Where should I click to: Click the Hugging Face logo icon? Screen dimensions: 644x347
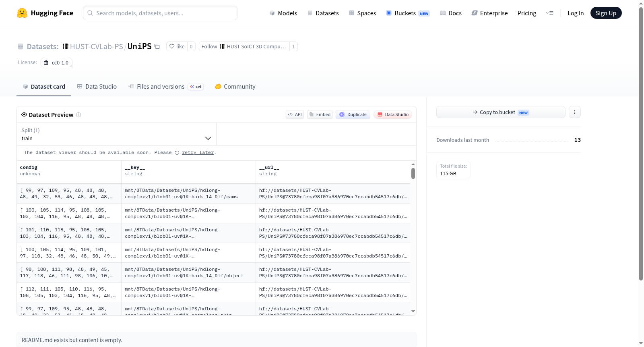pos(22,13)
